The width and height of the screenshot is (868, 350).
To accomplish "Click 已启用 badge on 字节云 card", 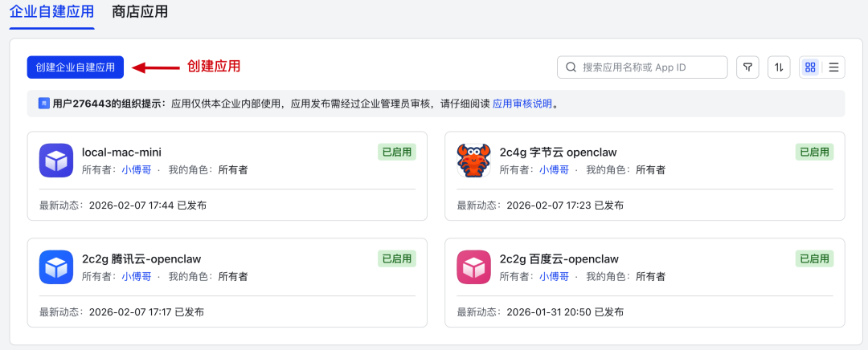I will [x=815, y=152].
